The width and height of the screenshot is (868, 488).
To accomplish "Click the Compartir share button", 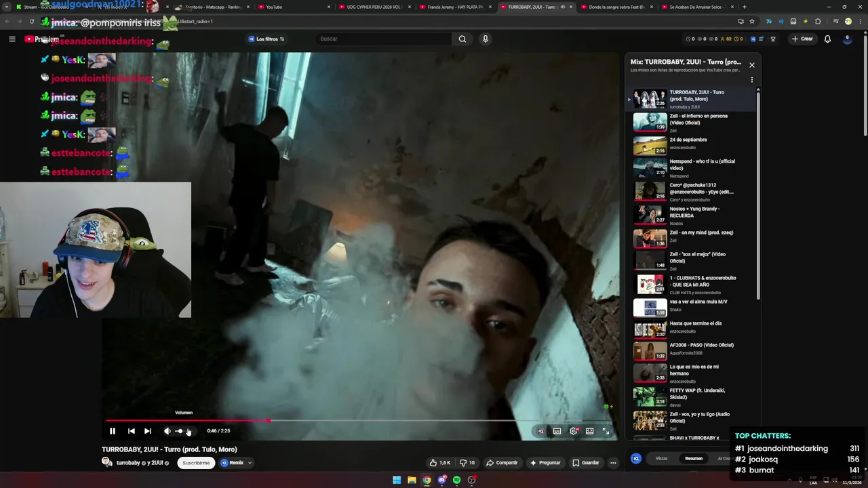I will tap(502, 463).
